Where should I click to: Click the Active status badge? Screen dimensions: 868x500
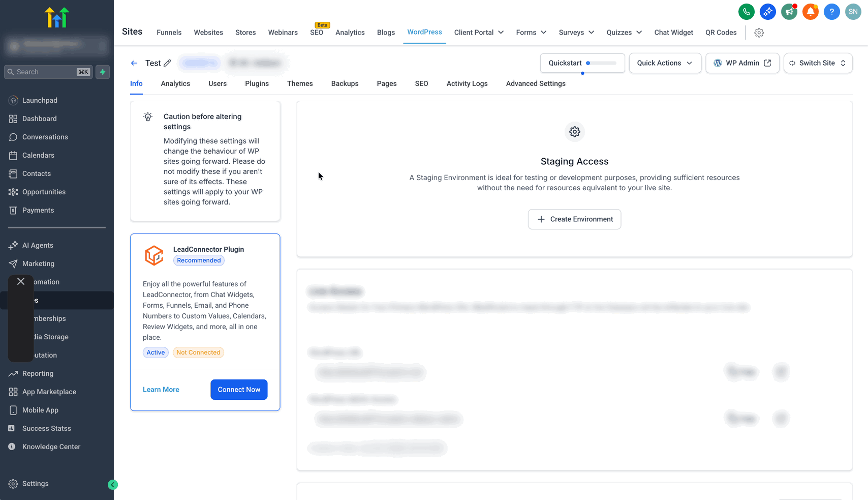(x=156, y=352)
